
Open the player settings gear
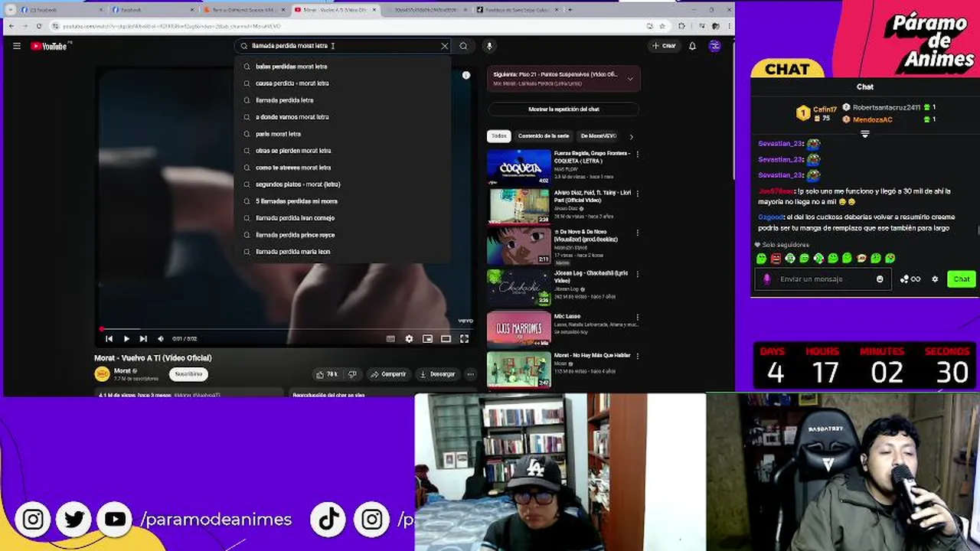tap(409, 338)
